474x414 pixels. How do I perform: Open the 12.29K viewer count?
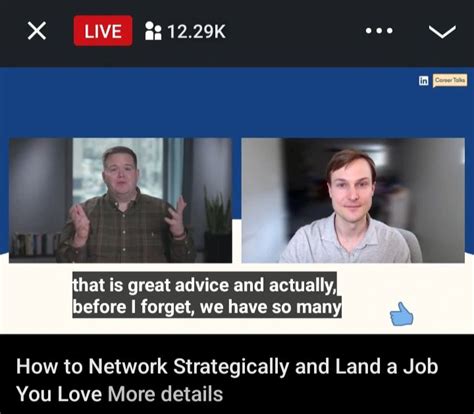coord(196,31)
